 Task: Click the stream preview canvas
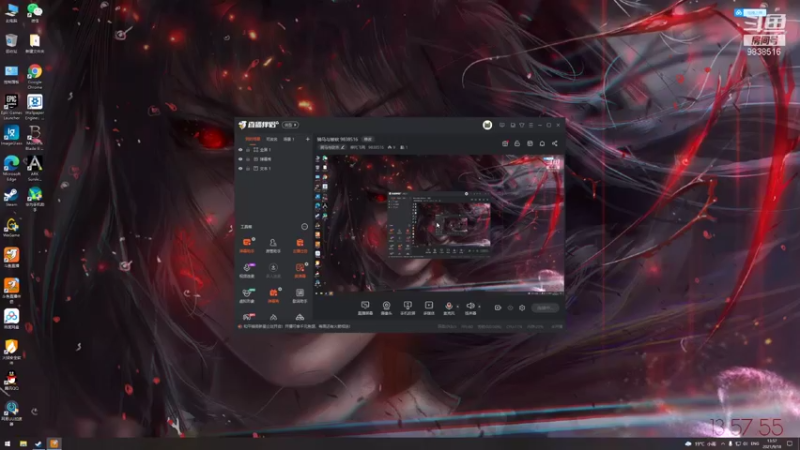(x=440, y=224)
